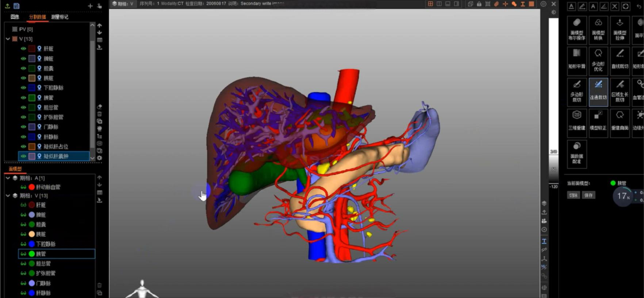Open the 多边形优化 tool
This screenshot has width=644, height=298.
pyautogui.click(x=598, y=61)
